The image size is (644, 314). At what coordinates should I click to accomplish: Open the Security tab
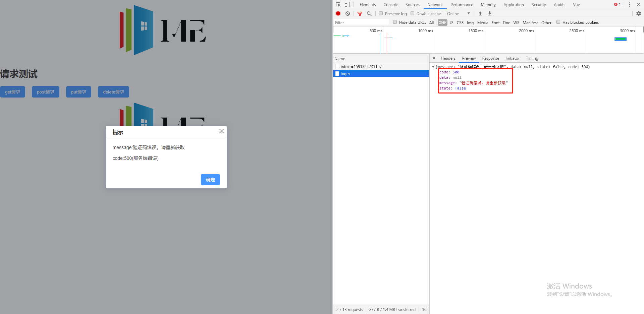(x=539, y=5)
